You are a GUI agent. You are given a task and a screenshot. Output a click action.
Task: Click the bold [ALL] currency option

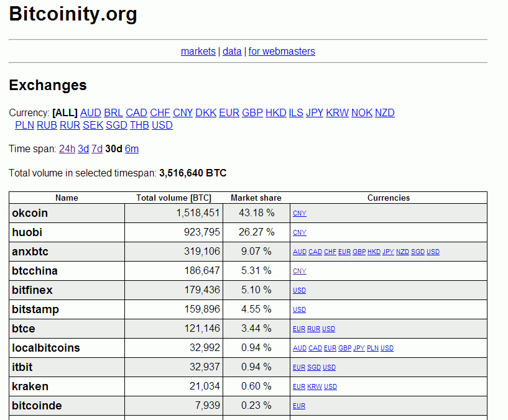coord(65,112)
